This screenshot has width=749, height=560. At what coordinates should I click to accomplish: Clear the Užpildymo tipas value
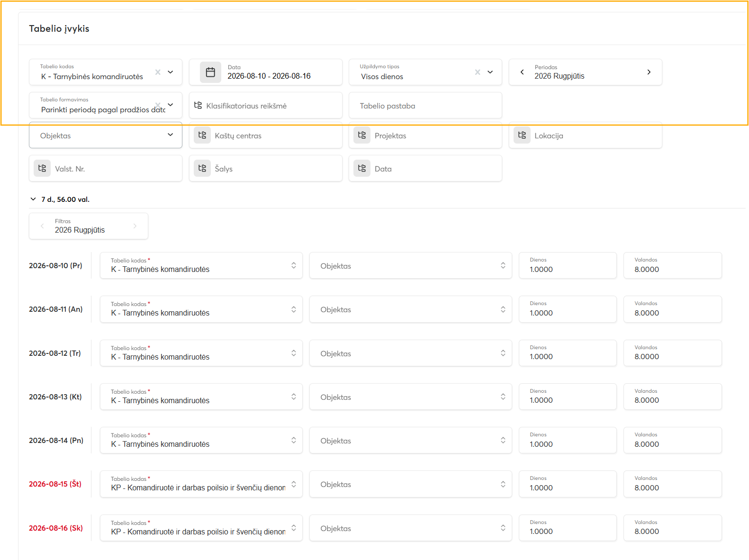coord(478,72)
